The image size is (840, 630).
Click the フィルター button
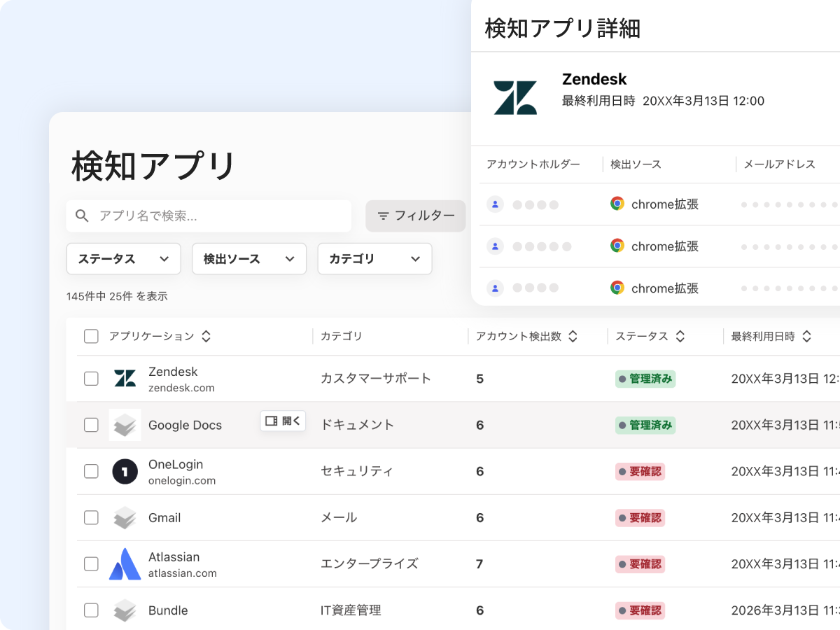(x=416, y=216)
